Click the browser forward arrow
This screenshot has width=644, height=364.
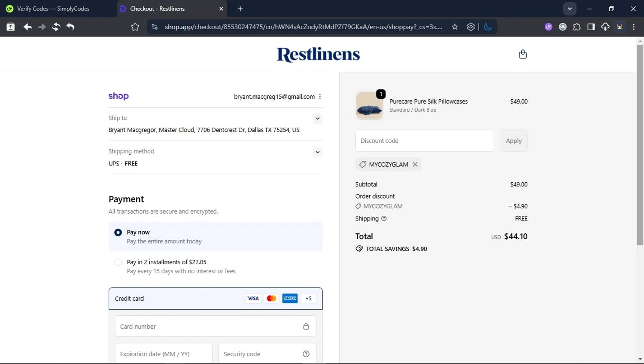(x=42, y=27)
